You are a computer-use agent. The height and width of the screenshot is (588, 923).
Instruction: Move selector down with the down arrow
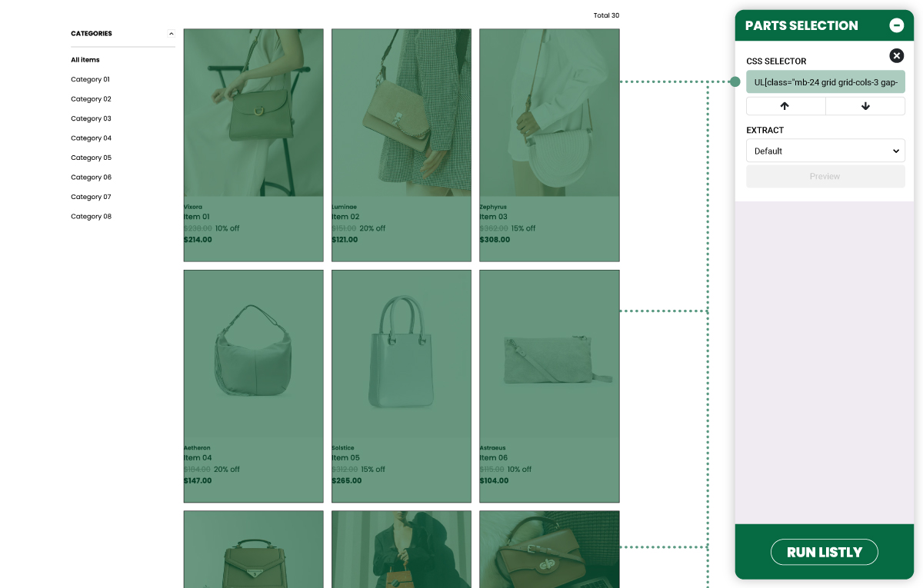(x=865, y=106)
